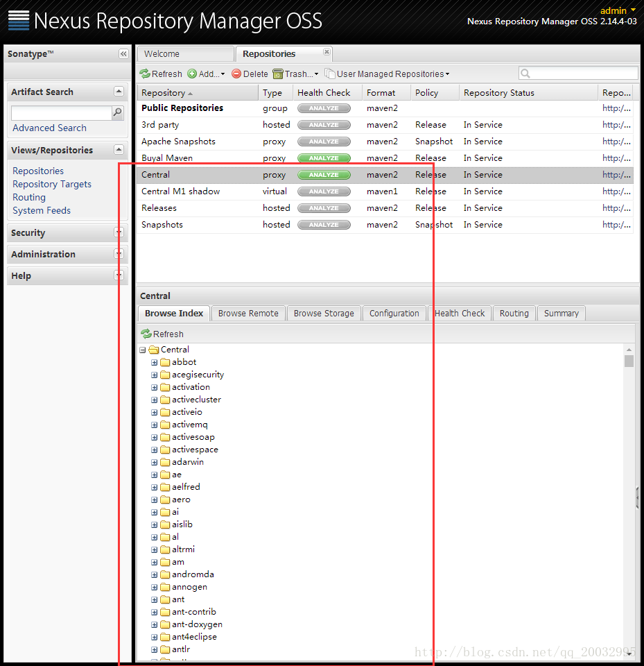Click Analyze for Snapshots row

[x=324, y=225]
